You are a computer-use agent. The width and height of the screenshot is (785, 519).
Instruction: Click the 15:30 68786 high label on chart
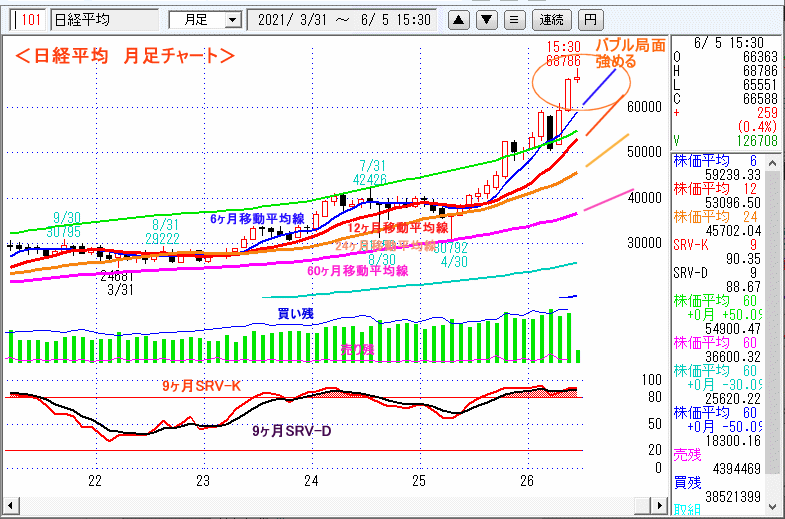coord(563,54)
